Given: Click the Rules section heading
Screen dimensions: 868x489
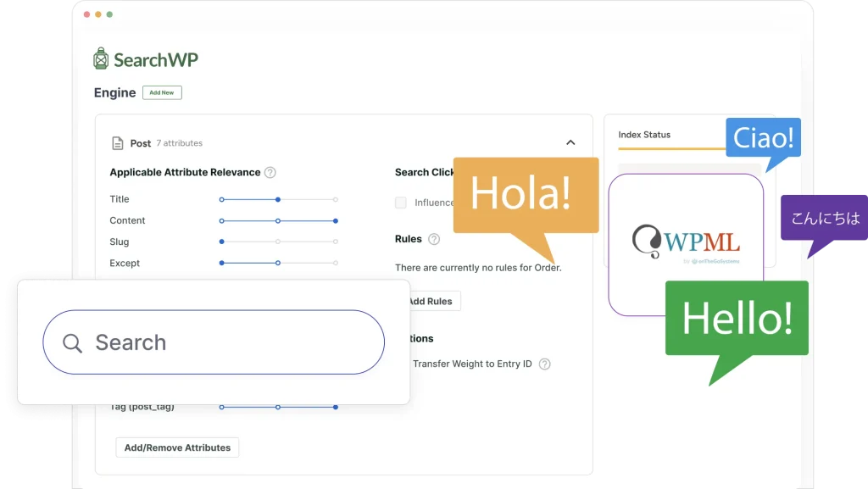Looking at the screenshot, I should pyautogui.click(x=409, y=239).
